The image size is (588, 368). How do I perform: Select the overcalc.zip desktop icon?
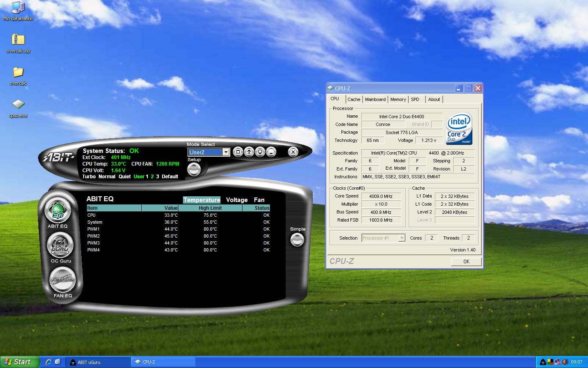18,43
